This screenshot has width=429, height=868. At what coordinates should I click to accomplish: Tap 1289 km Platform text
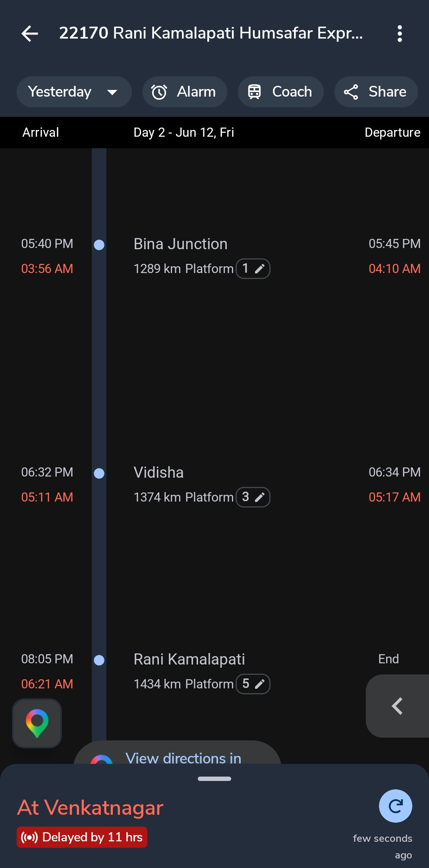tap(184, 269)
